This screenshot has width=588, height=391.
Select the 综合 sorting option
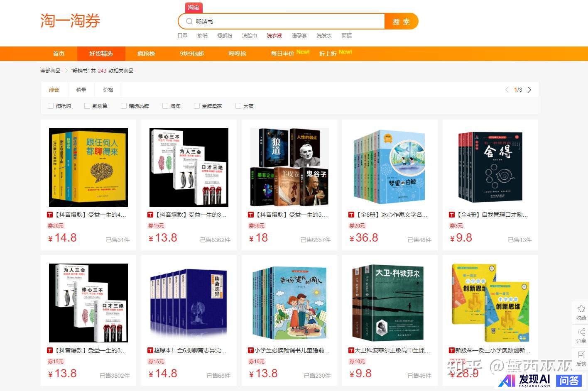54,90
